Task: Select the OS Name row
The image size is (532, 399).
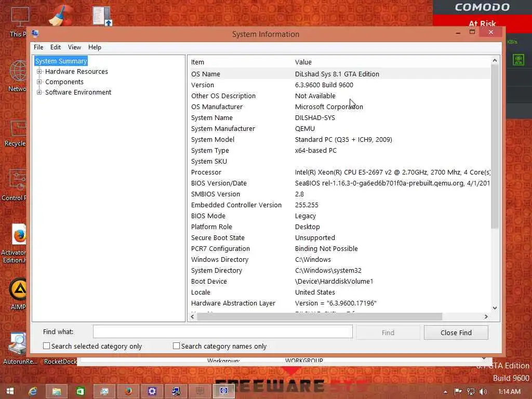Action: (x=339, y=74)
